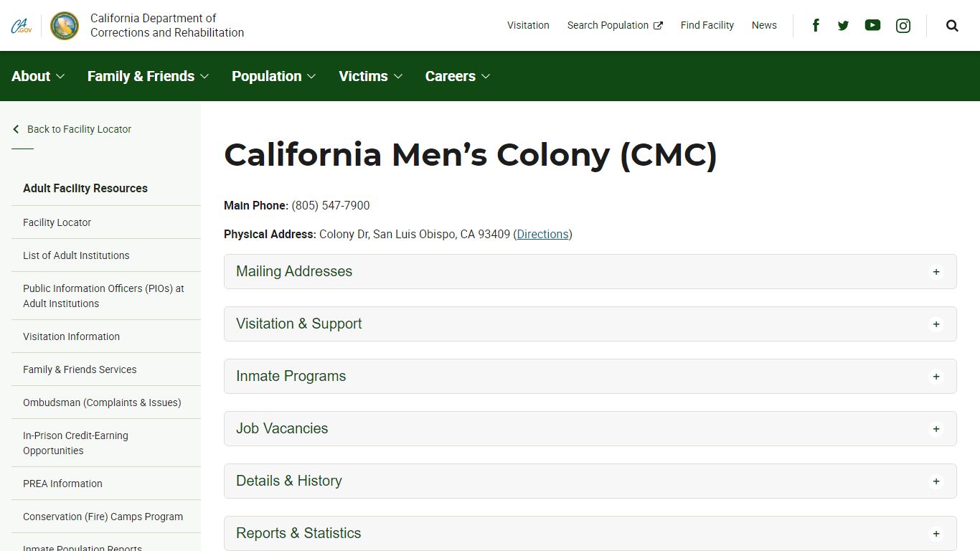Screen dimensions: 980x551
Task: Open Ombudsman (Complaints & Issues) link
Action: point(102,402)
